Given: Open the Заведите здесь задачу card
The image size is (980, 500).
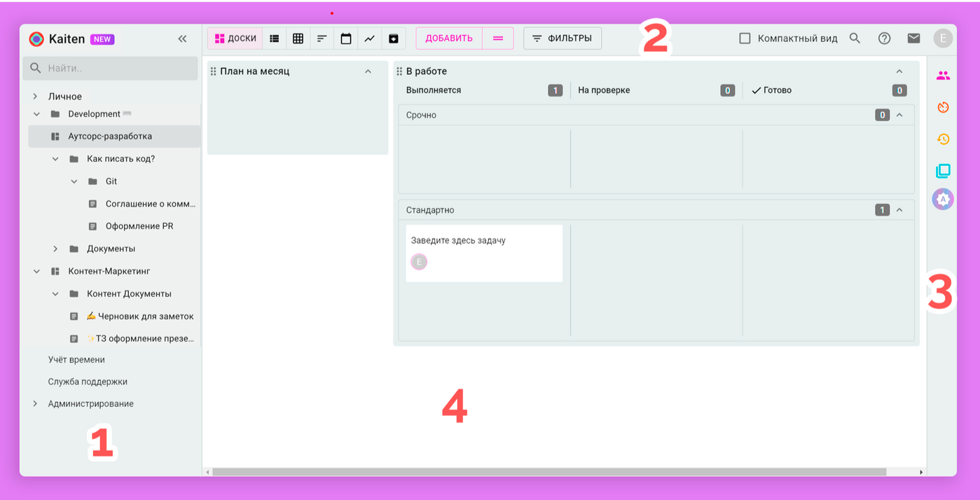Looking at the screenshot, I should [x=484, y=253].
